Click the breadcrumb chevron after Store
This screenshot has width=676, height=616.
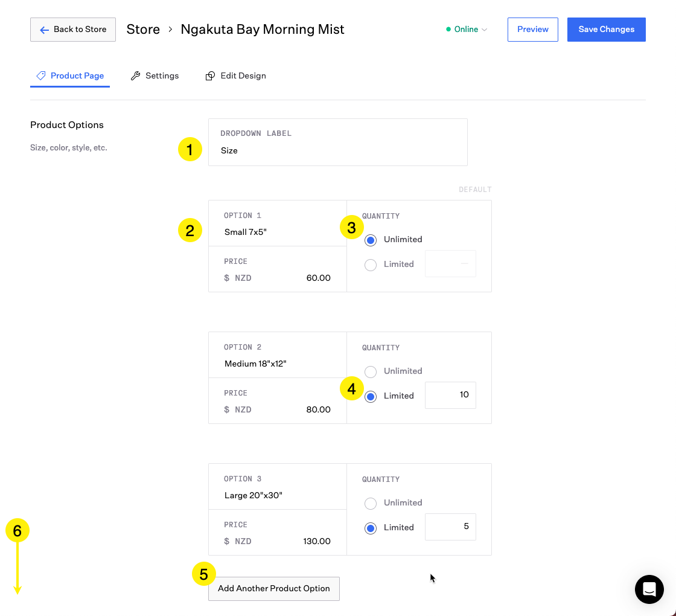pos(171,30)
